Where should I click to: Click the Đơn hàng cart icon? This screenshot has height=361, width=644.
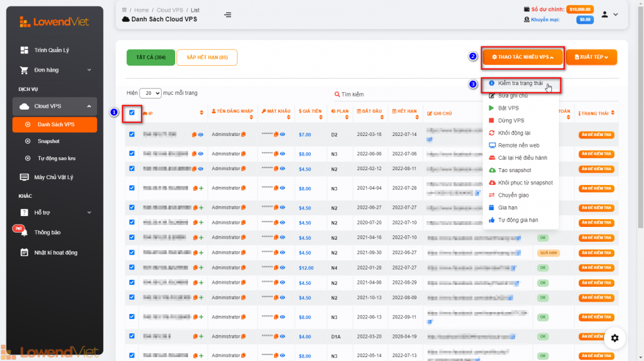[24, 70]
